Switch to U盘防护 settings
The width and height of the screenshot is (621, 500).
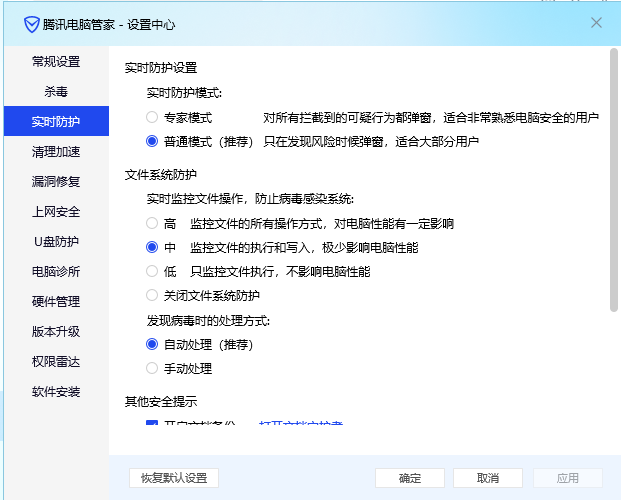tap(56, 241)
